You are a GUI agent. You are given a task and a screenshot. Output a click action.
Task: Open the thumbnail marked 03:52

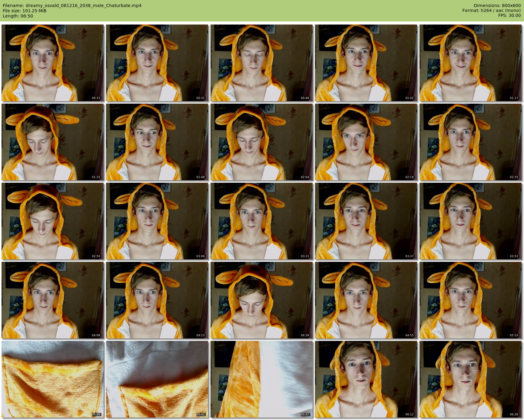[x=470, y=221]
